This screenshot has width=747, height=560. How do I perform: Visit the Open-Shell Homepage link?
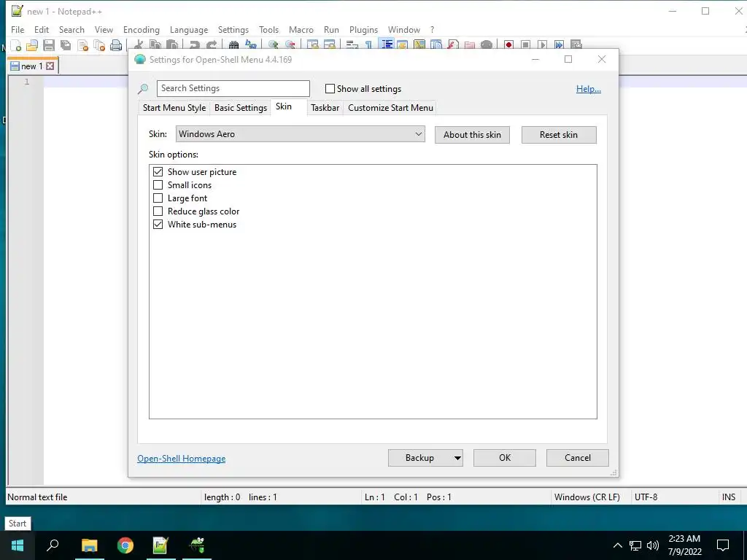click(182, 459)
